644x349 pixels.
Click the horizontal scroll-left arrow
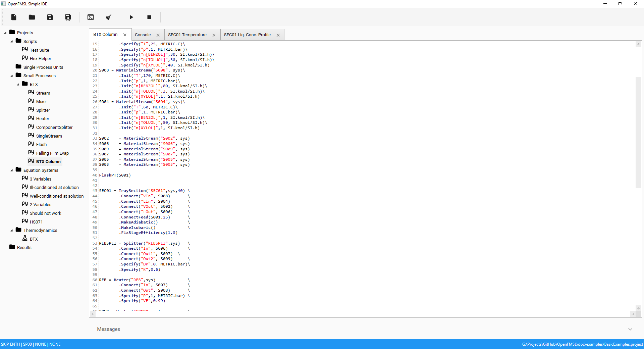point(93,314)
